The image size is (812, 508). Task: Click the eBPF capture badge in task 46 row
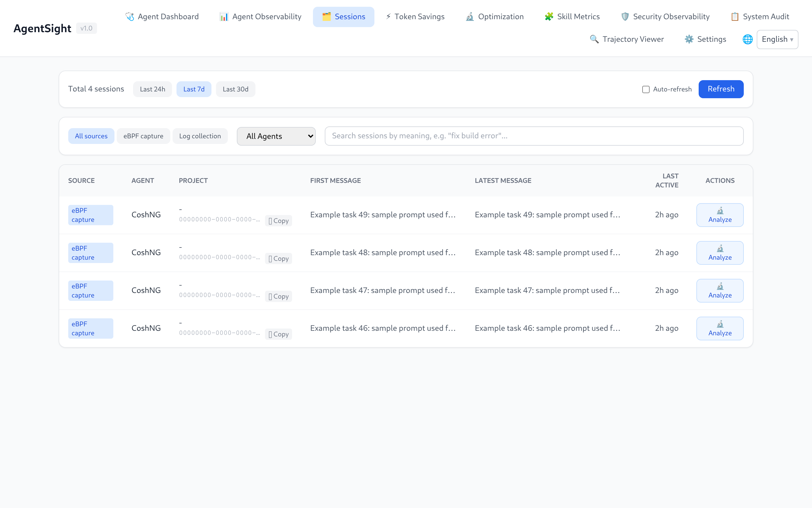click(91, 329)
